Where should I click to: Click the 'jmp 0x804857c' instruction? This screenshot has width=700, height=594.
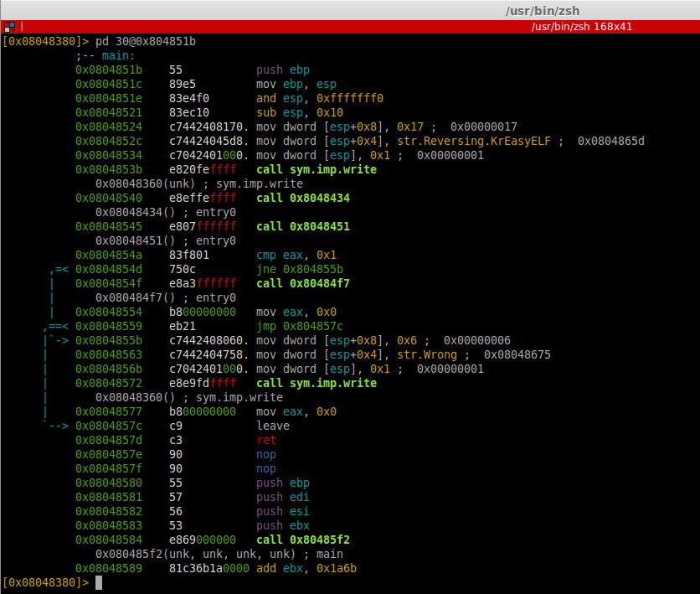[300, 327]
